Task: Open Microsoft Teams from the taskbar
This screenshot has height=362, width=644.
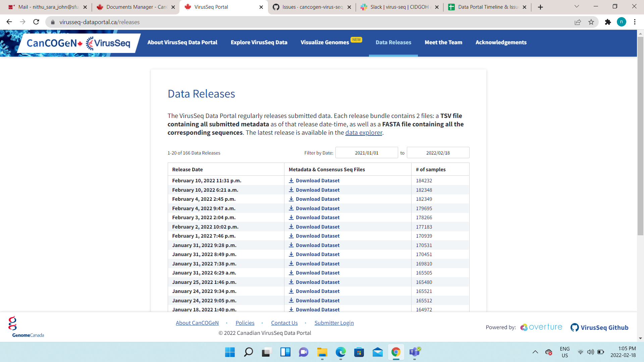Action: [414, 352]
